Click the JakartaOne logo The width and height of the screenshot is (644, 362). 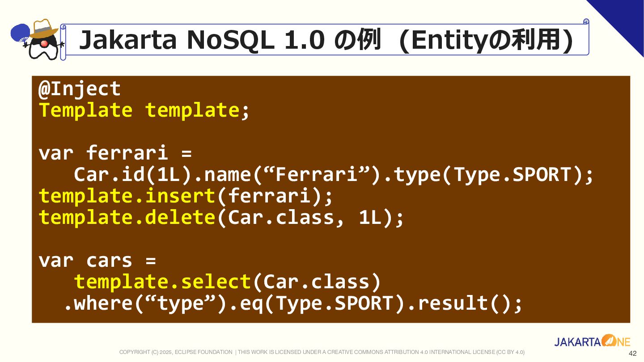tap(593, 341)
